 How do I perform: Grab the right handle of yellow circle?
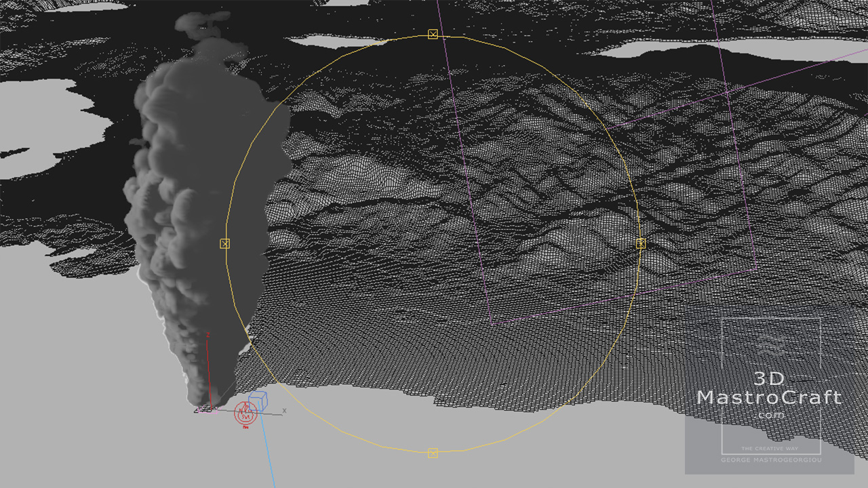(x=641, y=243)
